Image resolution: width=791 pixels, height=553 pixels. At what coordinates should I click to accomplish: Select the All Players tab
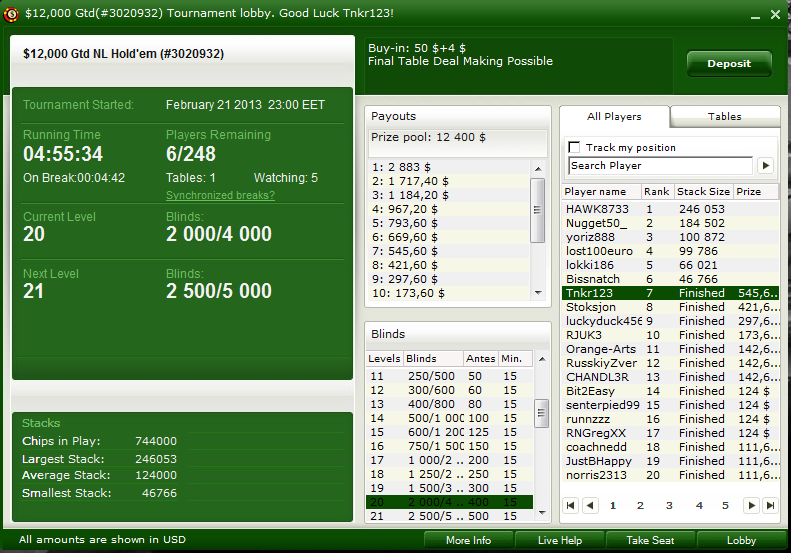[614, 117]
